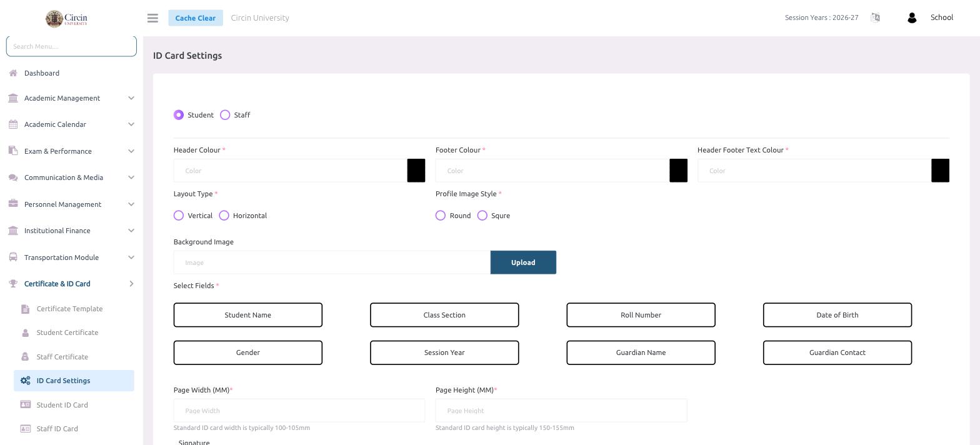The width and height of the screenshot is (980, 445).
Task: Open Student ID Card menu item
Action: 62,405
